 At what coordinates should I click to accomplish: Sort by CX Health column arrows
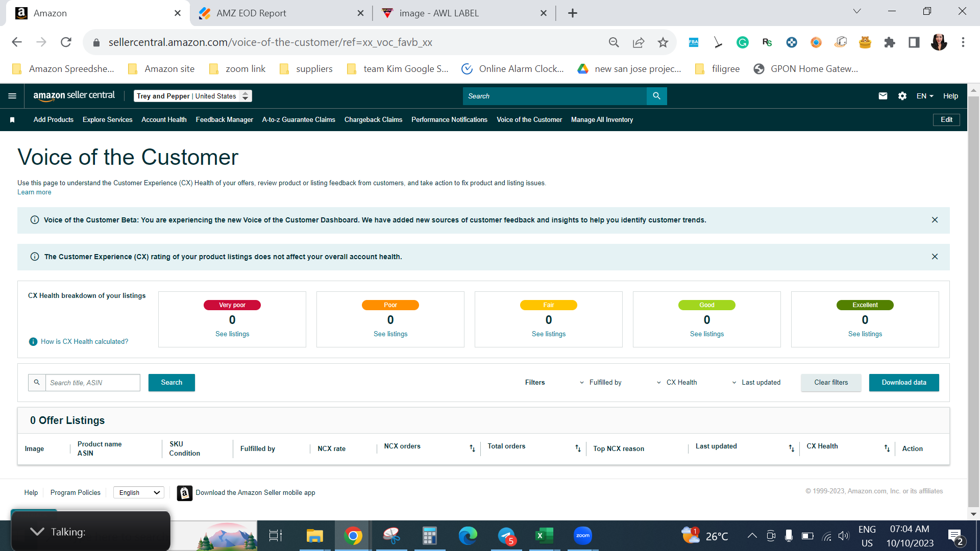(887, 448)
